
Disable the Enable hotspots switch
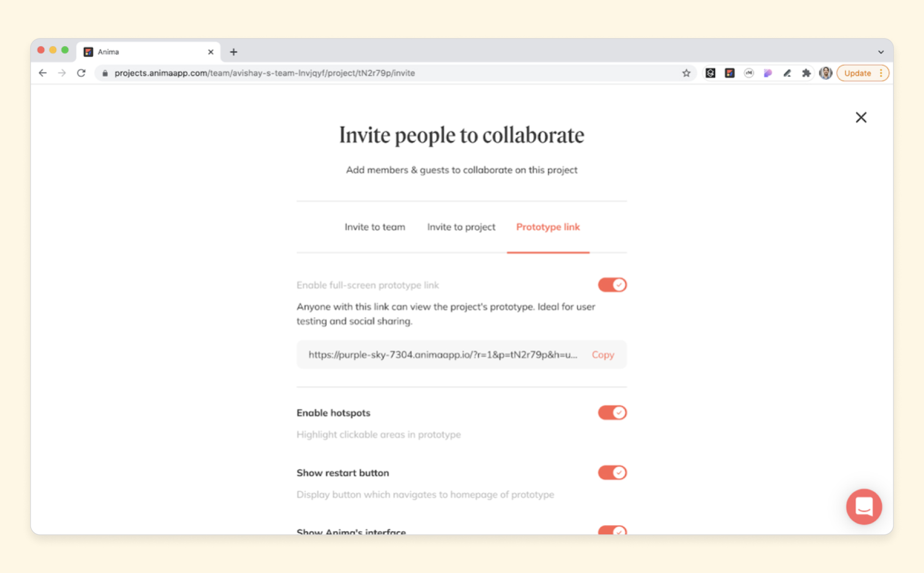[612, 412]
